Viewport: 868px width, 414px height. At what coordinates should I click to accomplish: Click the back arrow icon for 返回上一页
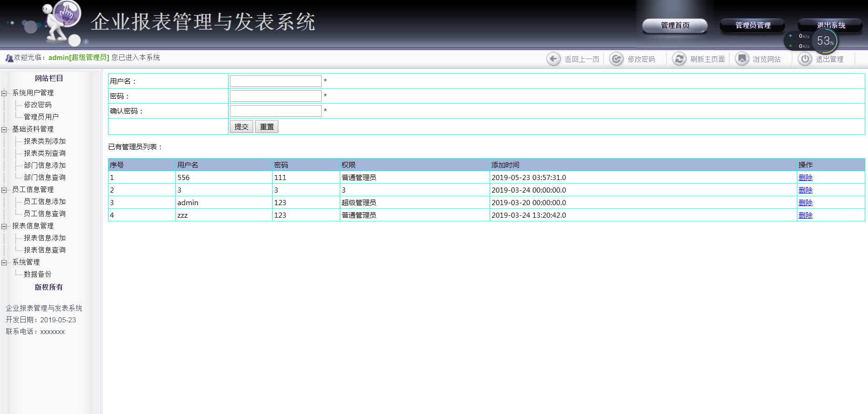click(553, 59)
